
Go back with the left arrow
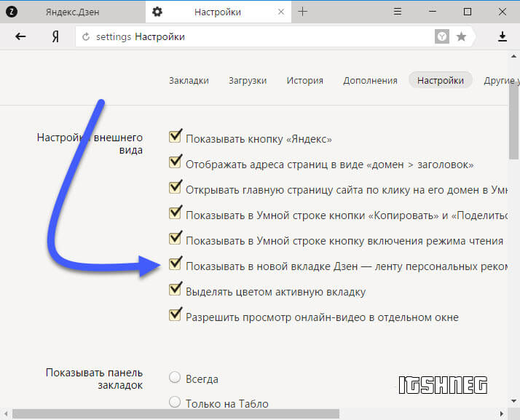click(x=20, y=36)
